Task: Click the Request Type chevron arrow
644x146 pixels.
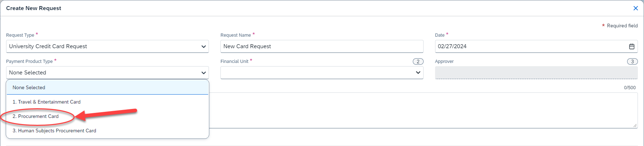Action: click(204, 46)
